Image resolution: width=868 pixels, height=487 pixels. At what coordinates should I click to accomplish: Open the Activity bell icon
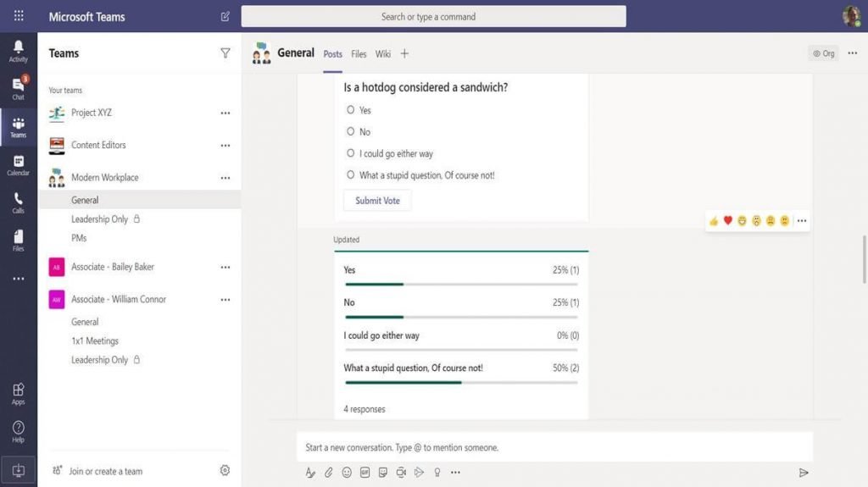pyautogui.click(x=19, y=51)
